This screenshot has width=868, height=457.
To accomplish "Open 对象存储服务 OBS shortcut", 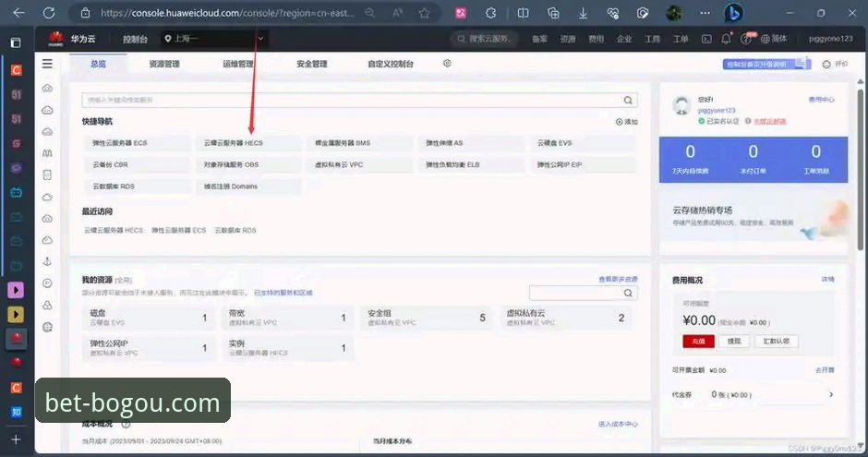I will 248,164.
